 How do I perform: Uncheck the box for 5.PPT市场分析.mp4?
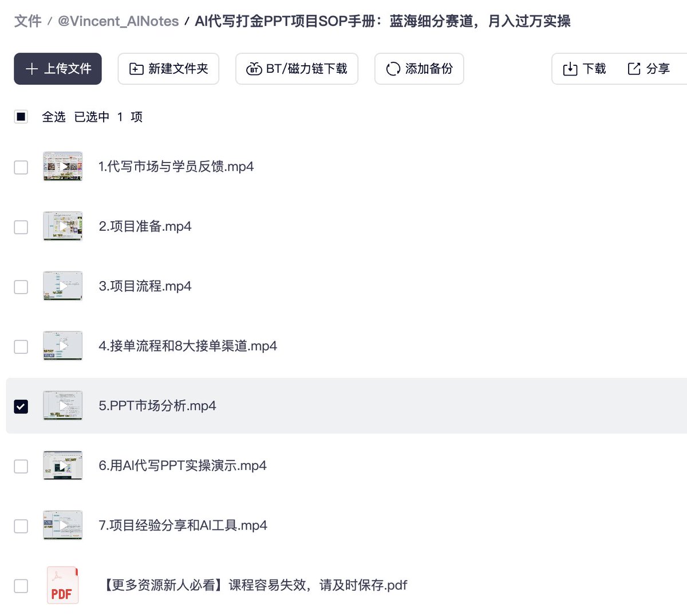click(x=21, y=406)
